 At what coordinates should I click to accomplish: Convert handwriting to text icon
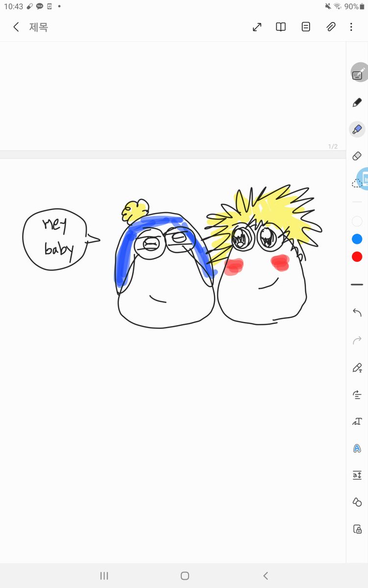tap(357, 421)
